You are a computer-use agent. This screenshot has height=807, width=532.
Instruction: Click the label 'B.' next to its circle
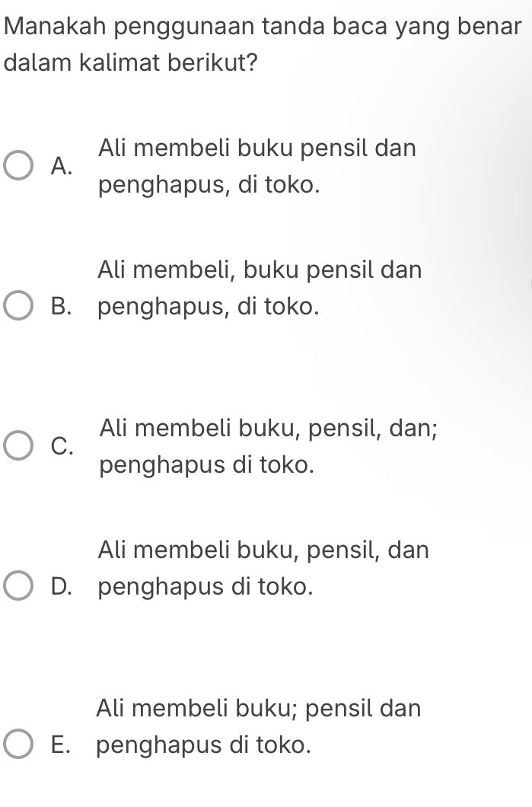pos(61,307)
